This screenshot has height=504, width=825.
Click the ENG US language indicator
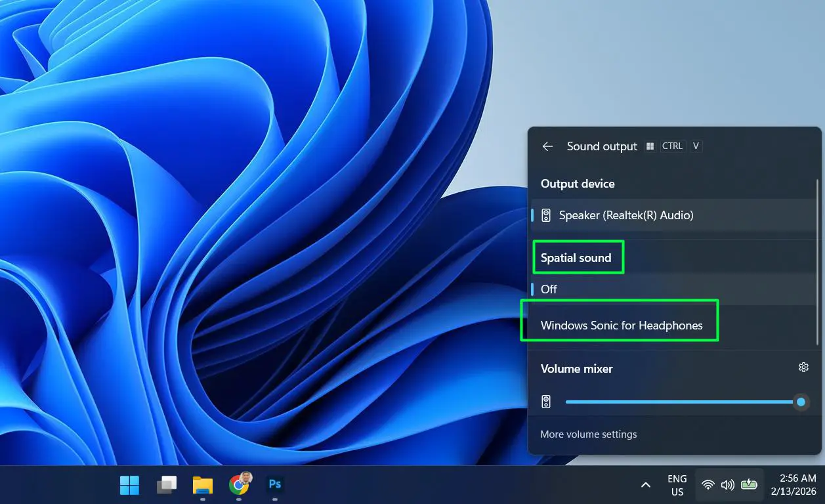click(677, 484)
